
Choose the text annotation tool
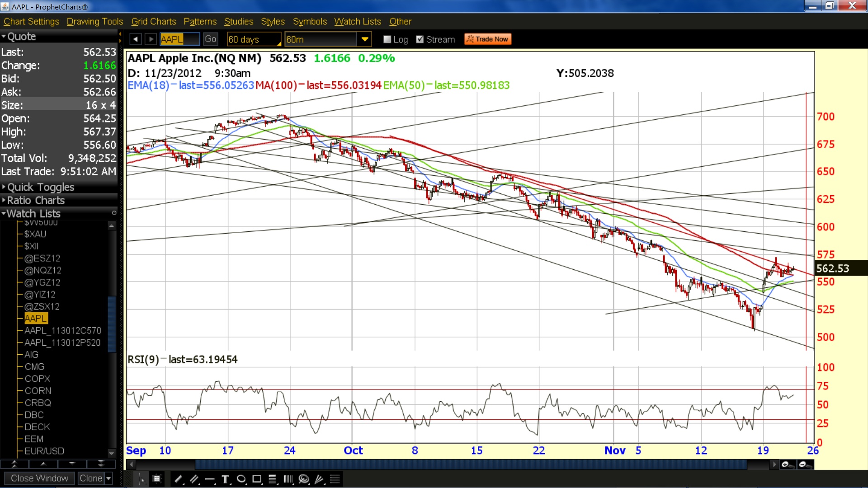coord(225,479)
